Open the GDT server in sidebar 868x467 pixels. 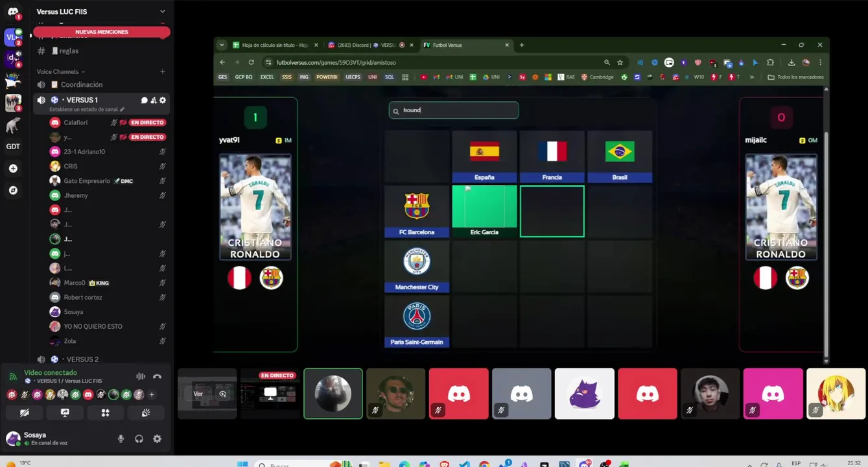(13, 147)
